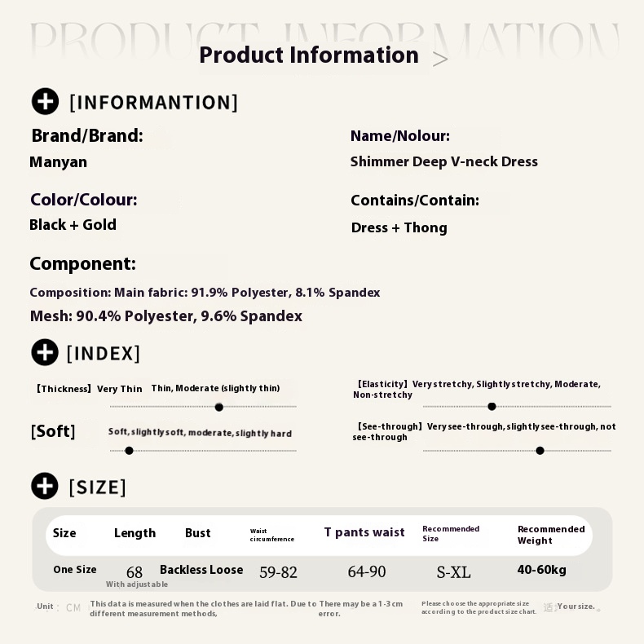Click Shimmer Deep V-neck Dress name
This screenshot has height=644, width=644.
(x=443, y=161)
